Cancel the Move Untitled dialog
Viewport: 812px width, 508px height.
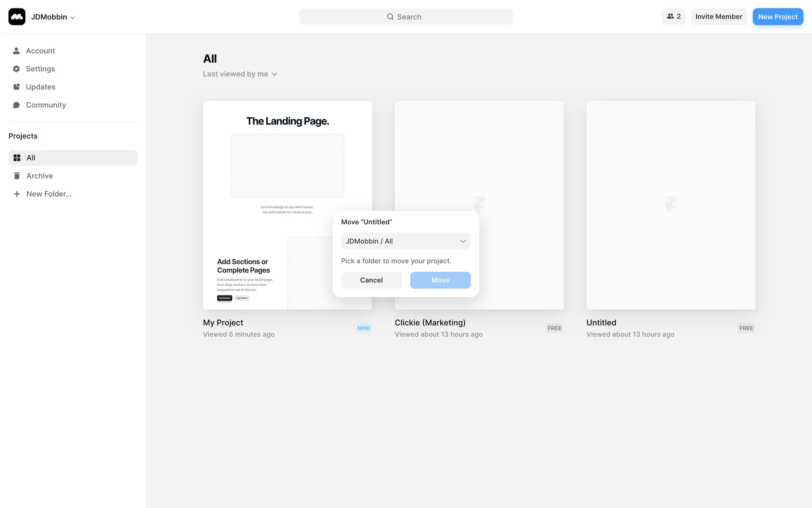371,280
